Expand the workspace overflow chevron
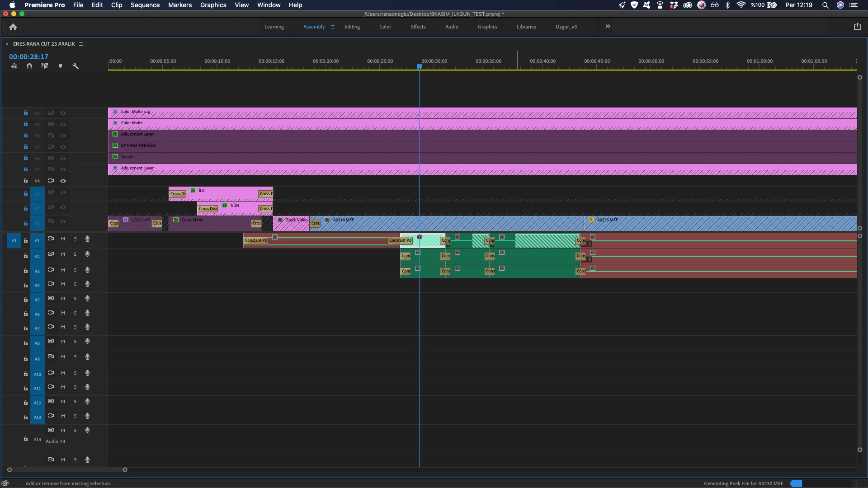This screenshot has height=488, width=868. (608, 27)
